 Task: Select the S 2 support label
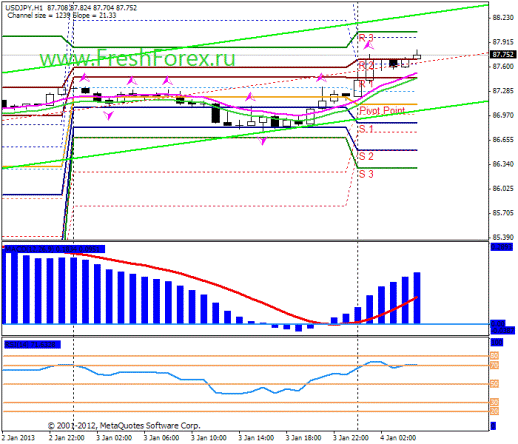click(366, 156)
